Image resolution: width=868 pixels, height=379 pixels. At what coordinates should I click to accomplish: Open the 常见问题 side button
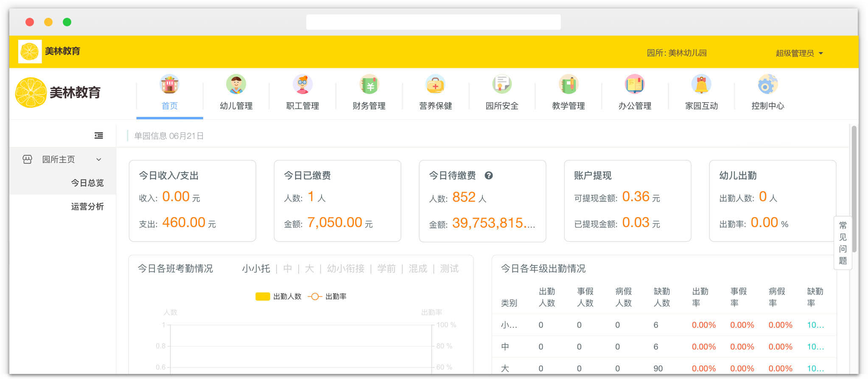point(843,243)
